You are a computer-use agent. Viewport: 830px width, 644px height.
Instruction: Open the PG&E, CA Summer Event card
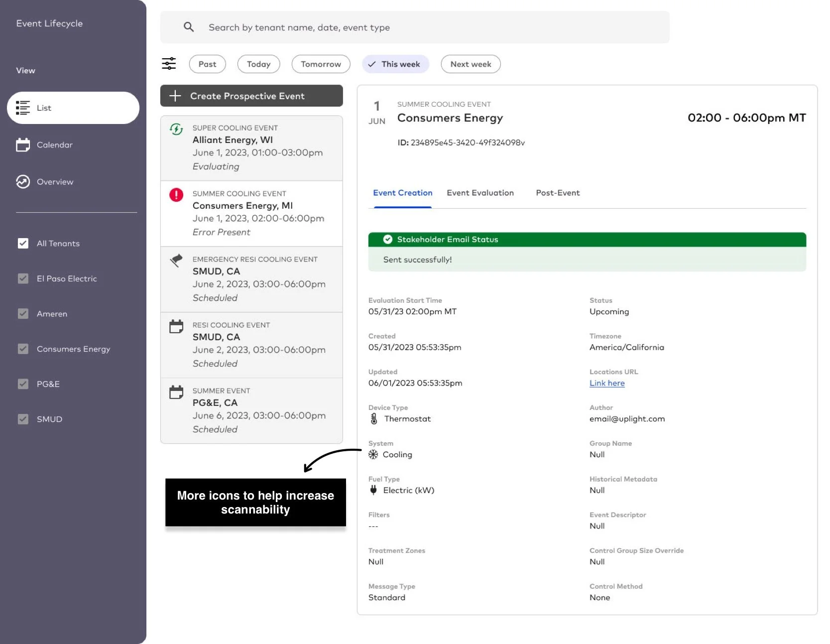(251, 411)
